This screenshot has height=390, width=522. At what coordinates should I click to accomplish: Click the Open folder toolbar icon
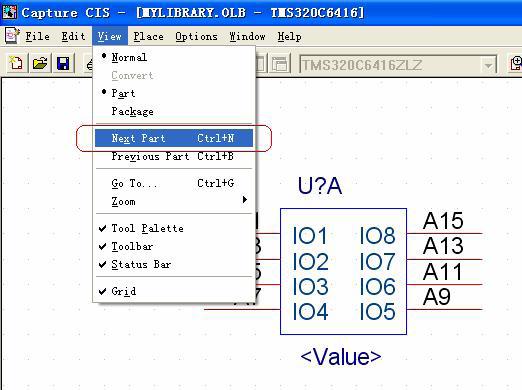(40, 63)
